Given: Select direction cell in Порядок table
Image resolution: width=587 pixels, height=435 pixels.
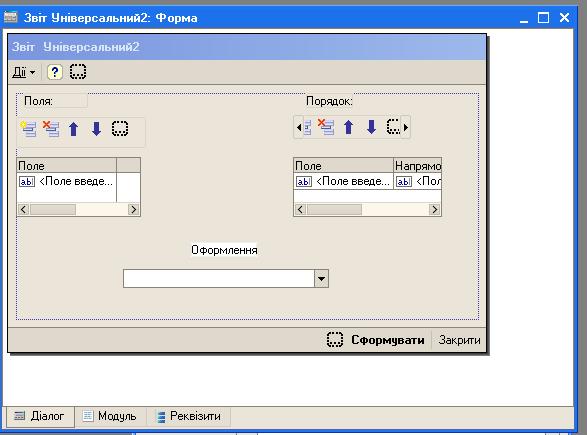Looking at the screenshot, I should click(x=418, y=182).
